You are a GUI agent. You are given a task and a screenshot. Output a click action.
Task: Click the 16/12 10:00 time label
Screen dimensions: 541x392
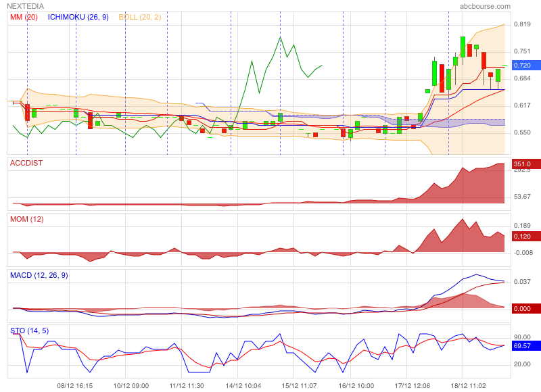click(356, 386)
